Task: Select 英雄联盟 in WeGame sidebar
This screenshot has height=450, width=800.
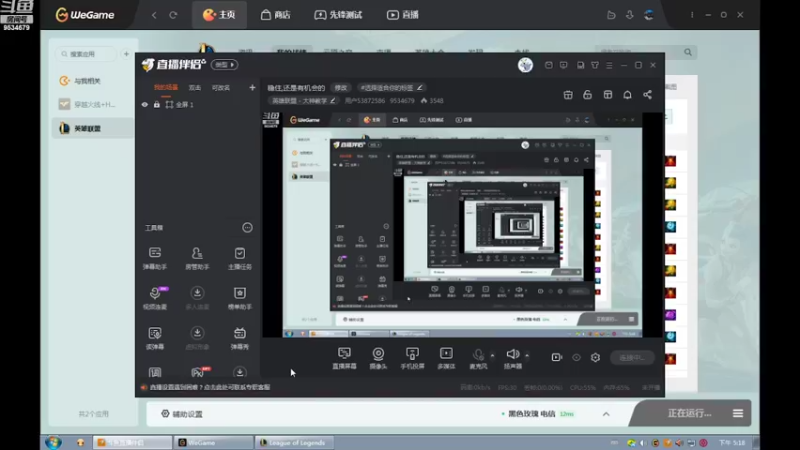Action: [x=92, y=129]
